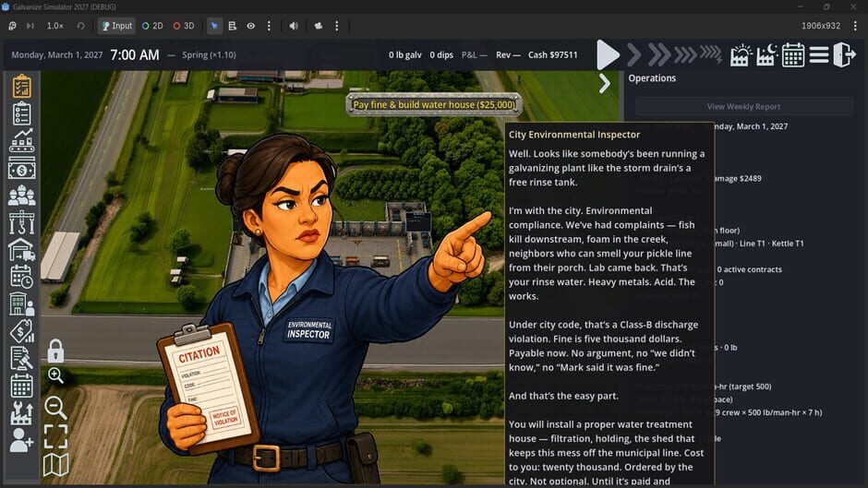The width and height of the screenshot is (868, 488).
Task: Open the office building person icon
Action: click(x=21, y=304)
